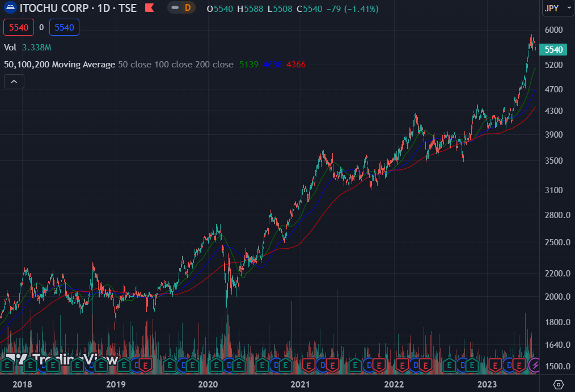
Task: Click the 1640.0 level on the price scale
Action: 557,345
